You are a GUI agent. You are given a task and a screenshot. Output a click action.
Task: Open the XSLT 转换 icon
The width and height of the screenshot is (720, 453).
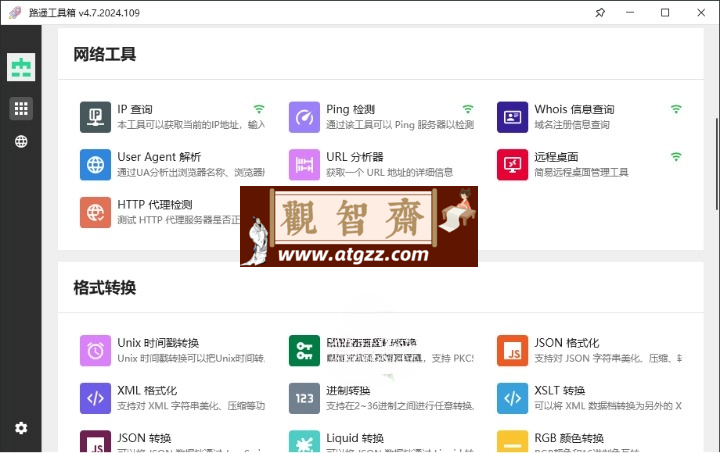click(x=512, y=398)
